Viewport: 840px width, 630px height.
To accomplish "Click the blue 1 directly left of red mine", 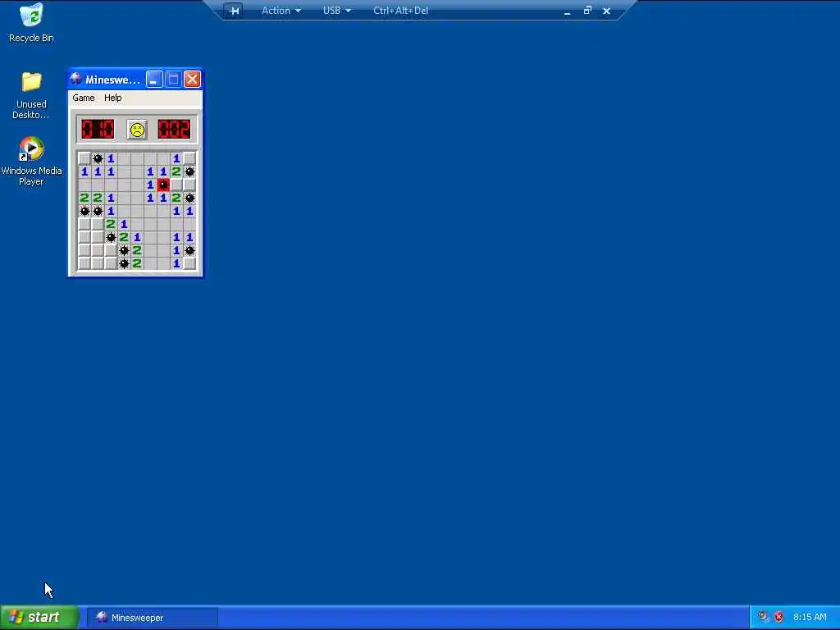I will [150, 185].
